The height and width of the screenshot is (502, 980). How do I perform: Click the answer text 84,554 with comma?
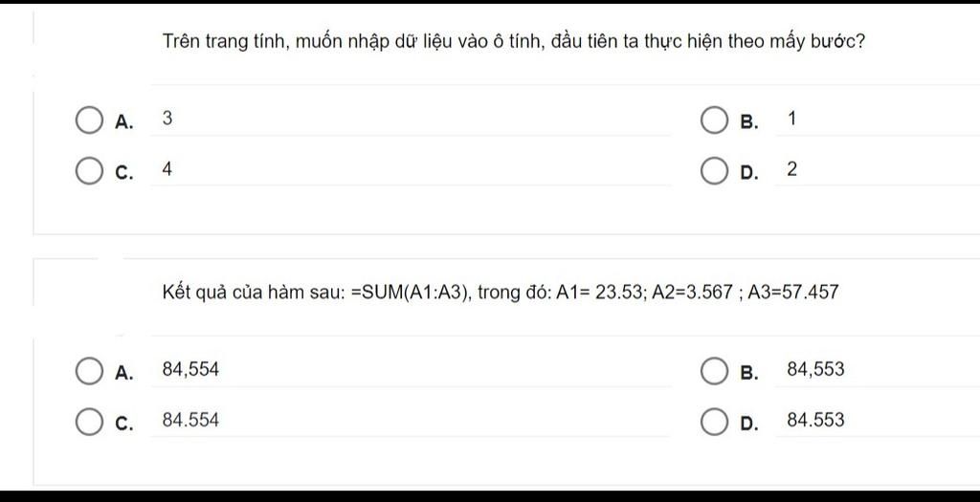pos(190,370)
